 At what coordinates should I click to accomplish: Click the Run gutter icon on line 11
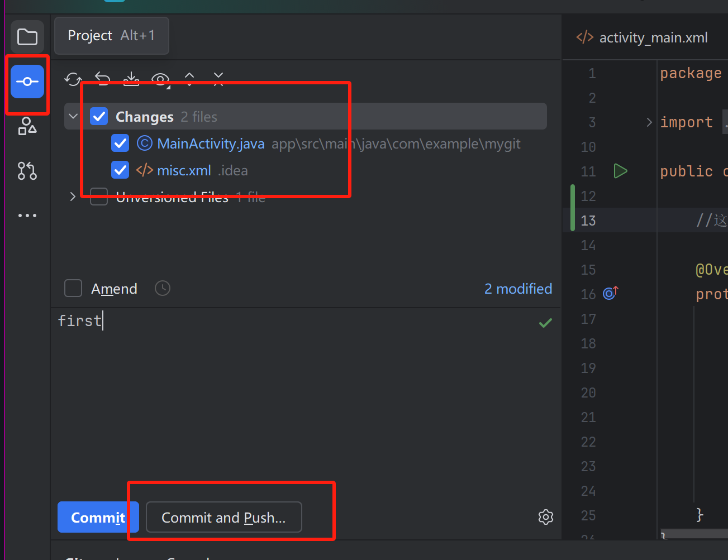620,171
